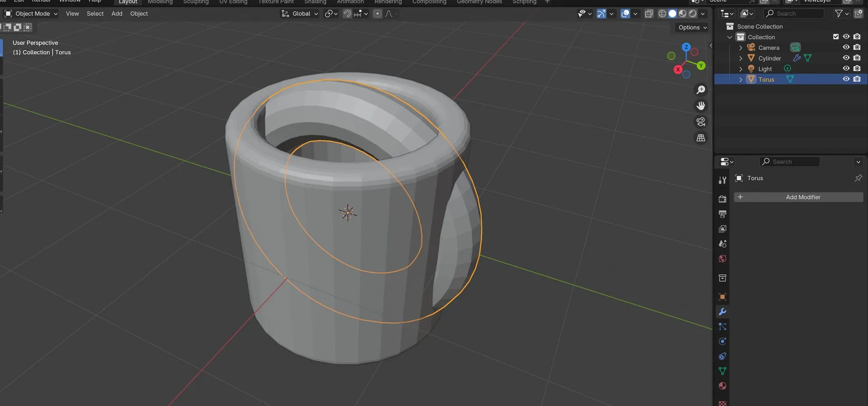868x406 pixels.
Task: Click the zoom magnifier viewport icon
Action: 701,90
